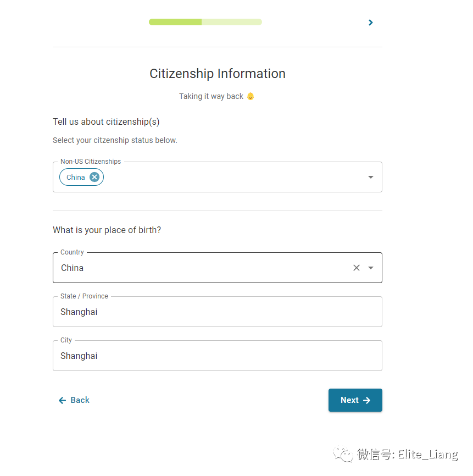Click the right arrow icon in Next
Viewport: 473px width, 476px height.
click(367, 401)
